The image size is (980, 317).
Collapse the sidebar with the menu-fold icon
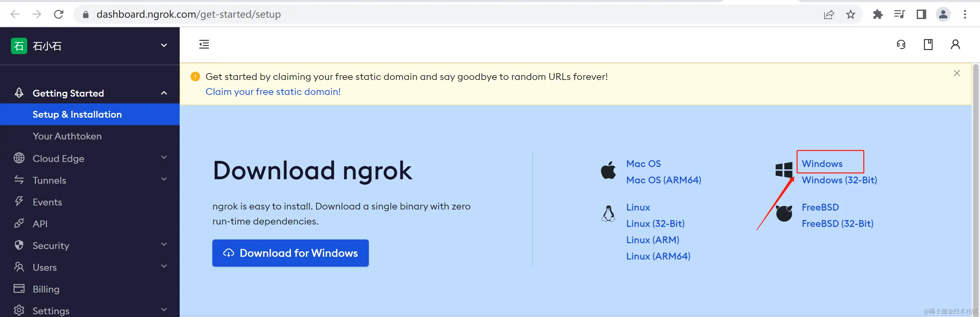(204, 45)
